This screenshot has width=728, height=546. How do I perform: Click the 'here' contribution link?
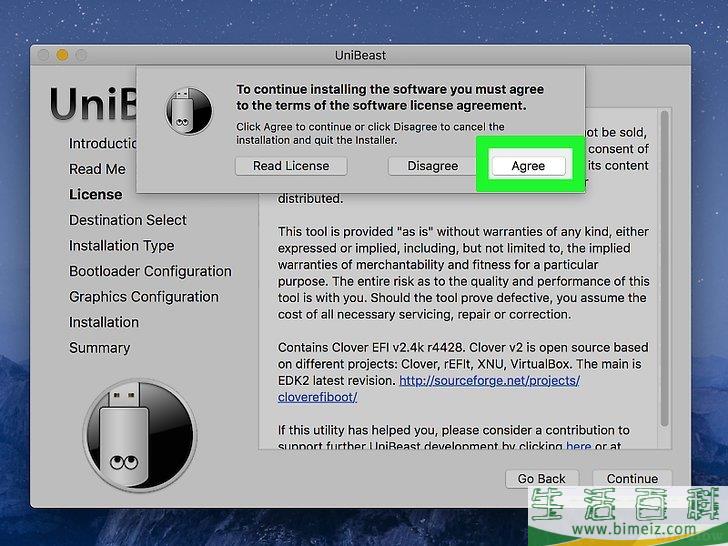pyautogui.click(x=578, y=446)
